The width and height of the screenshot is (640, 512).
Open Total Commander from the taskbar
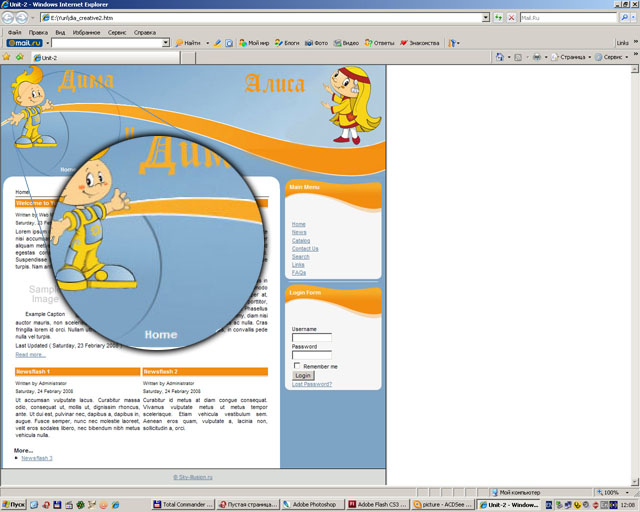tap(182, 505)
